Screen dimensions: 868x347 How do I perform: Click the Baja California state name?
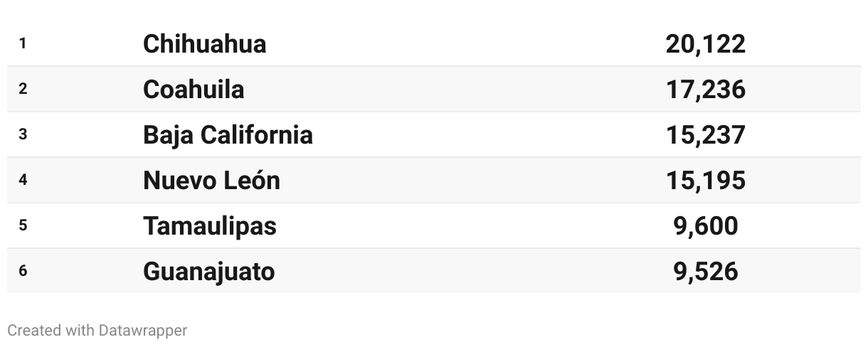point(228,135)
